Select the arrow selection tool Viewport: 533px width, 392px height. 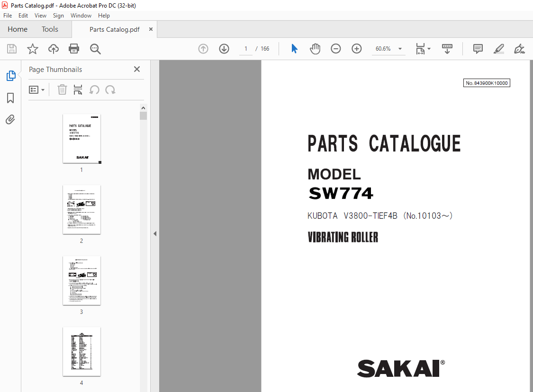pyautogui.click(x=294, y=49)
